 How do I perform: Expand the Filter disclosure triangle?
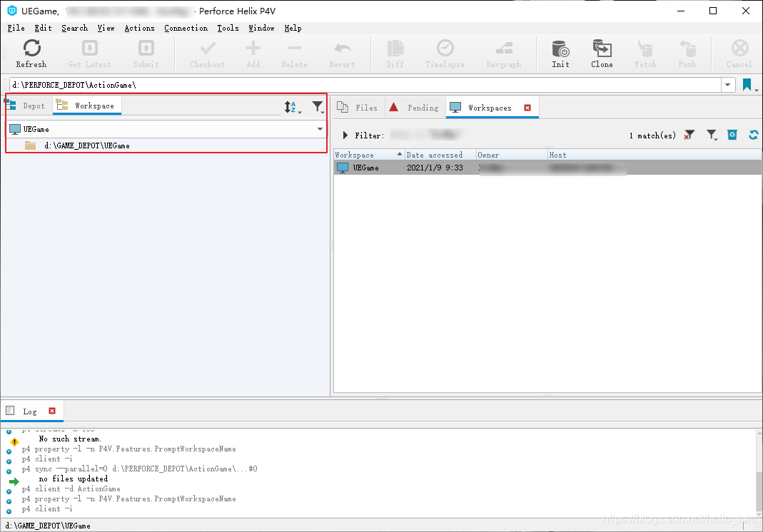[x=345, y=135]
